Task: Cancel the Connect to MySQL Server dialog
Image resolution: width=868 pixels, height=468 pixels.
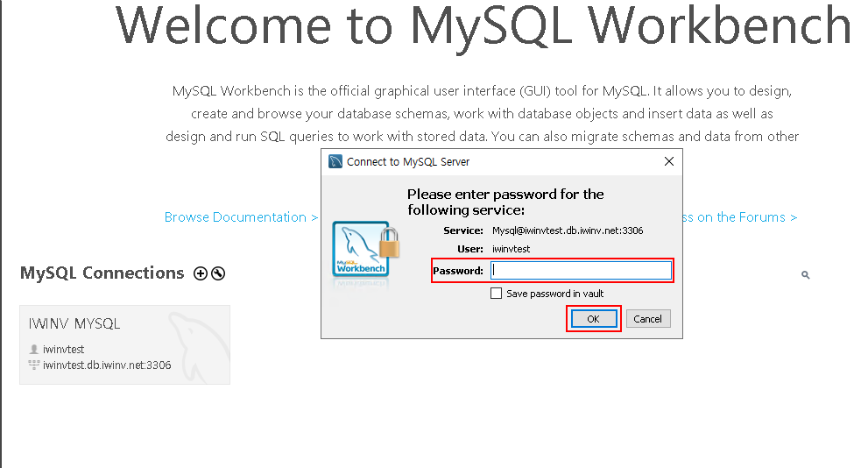Action: [x=647, y=319]
